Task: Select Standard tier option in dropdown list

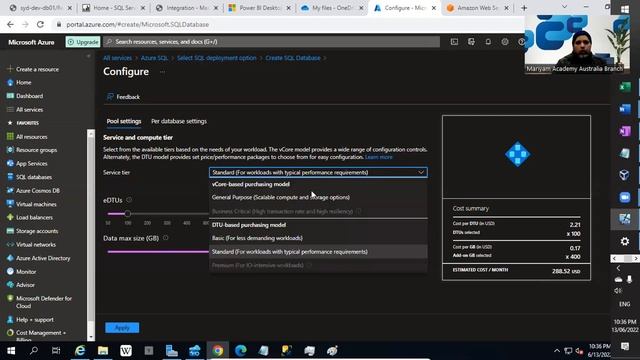Action: 318,252
